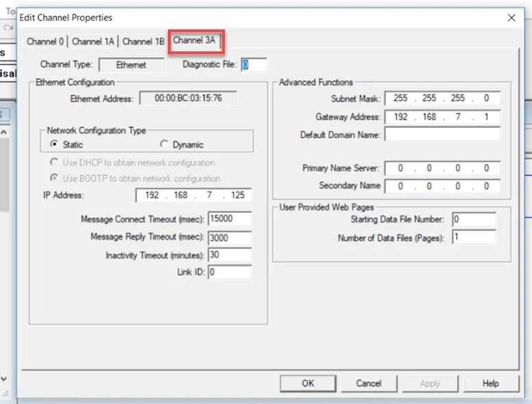Choose Static network configuration type
The image size is (532, 404).
[x=66, y=144]
